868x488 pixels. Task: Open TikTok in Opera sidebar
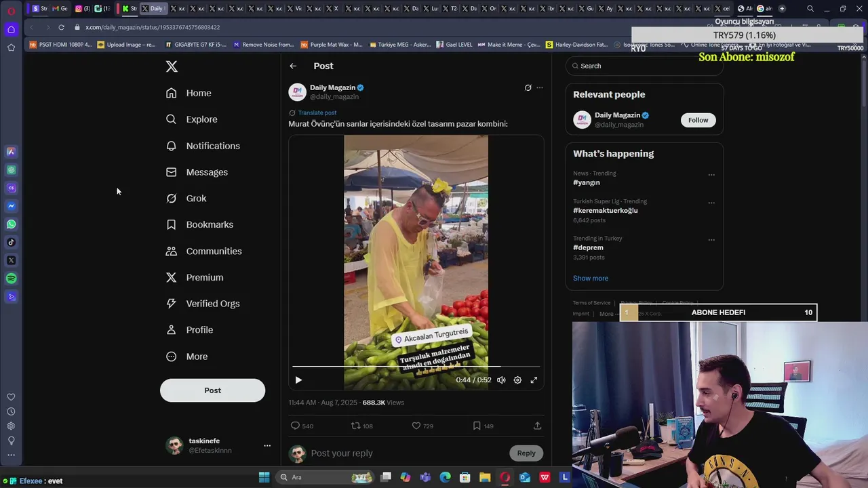[11, 242]
